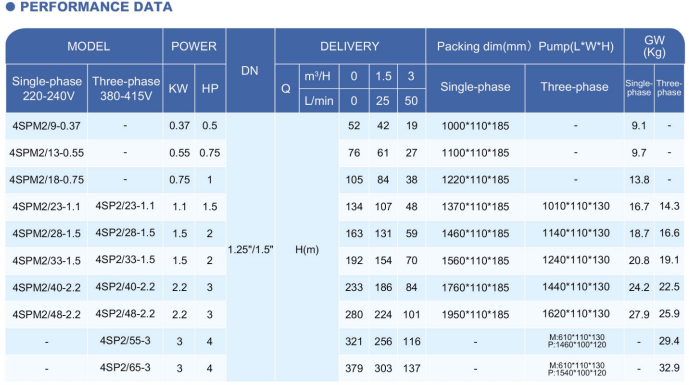Click three-phase dimension 1620*110*130
689x385 pixels.
pyautogui.click(x=576, y=314)
